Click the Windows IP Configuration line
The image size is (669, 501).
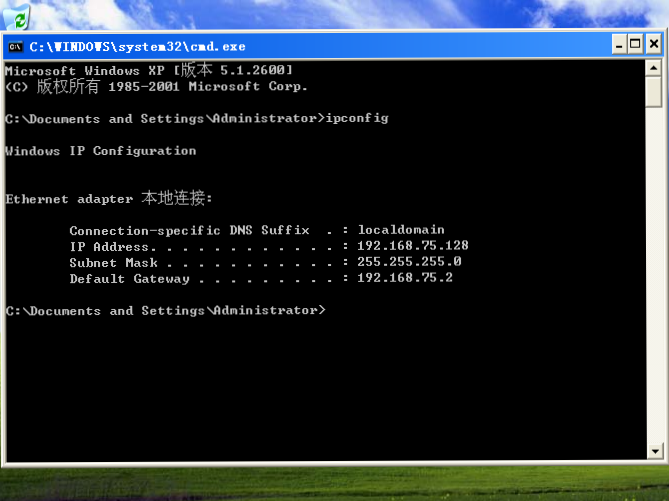click(101, 151)
